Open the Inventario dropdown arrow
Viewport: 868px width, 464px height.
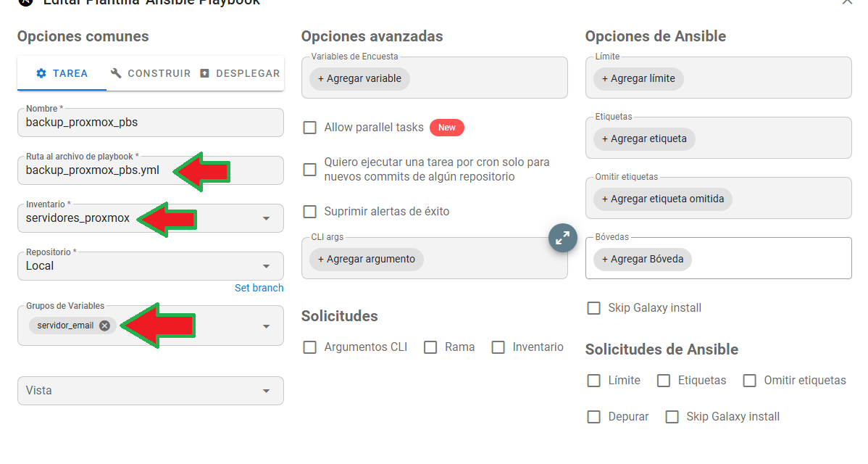click(266, 218)
